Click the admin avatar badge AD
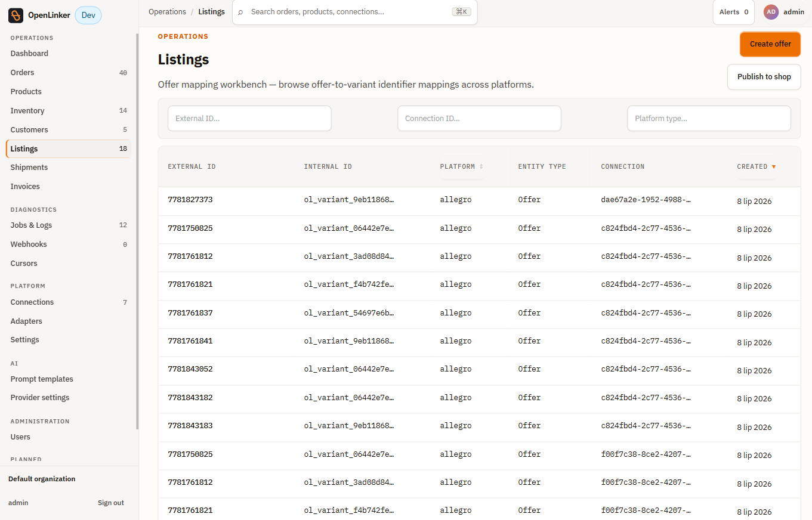This screenshot has height=520, width=812. (771, 12)
